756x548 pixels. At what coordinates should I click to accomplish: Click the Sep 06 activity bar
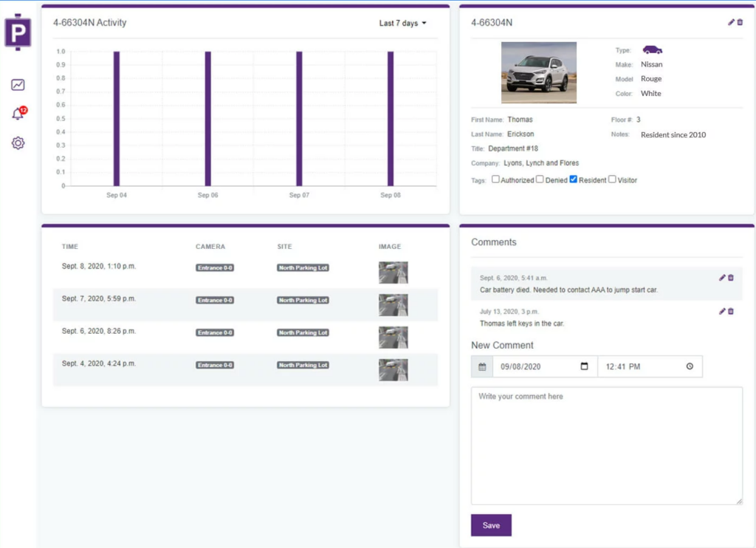(x=207, y=119)
